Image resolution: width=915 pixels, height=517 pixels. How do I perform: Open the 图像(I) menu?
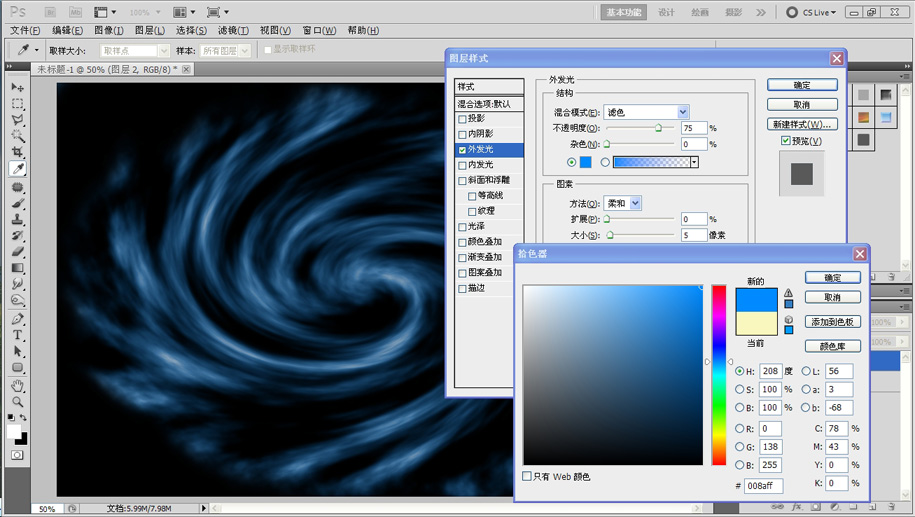pos(109,30)
